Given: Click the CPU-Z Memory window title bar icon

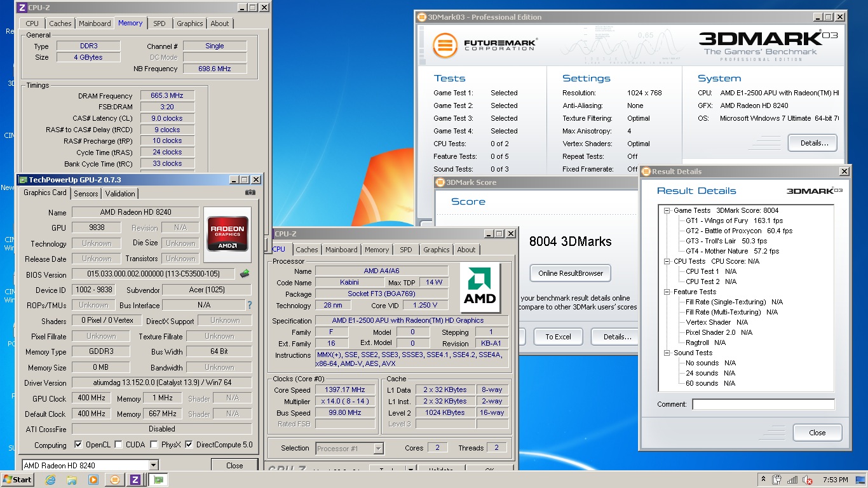Looking at the screenshot, I should tap(22, 8).
